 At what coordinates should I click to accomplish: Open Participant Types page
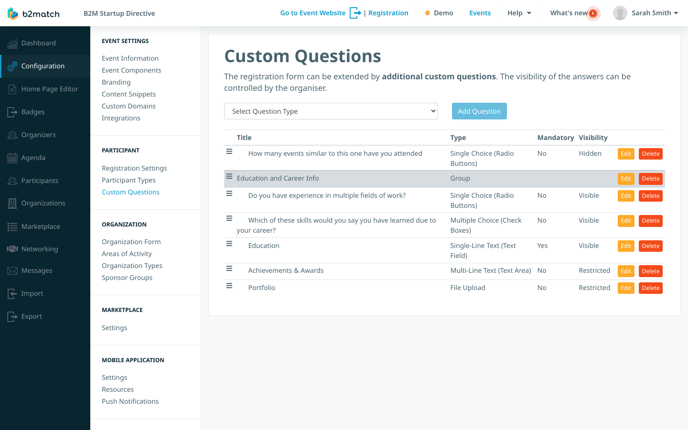(x=129, y=180)
